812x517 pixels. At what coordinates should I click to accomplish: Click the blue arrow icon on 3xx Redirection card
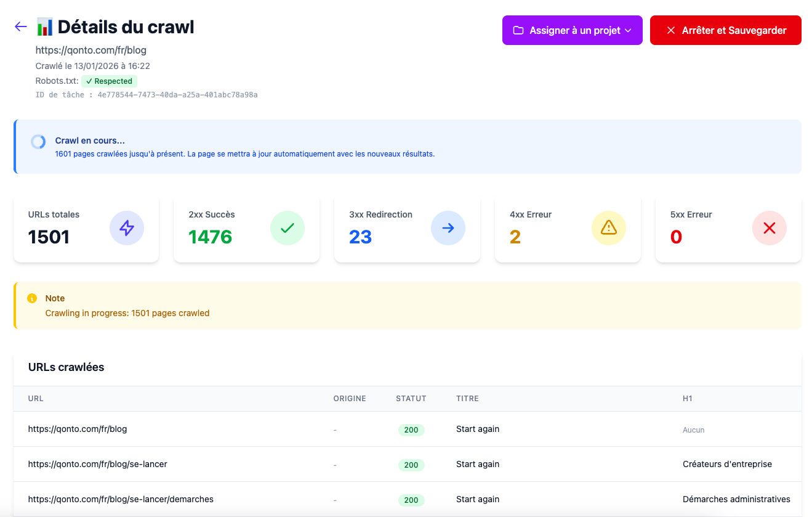(448, 228)
